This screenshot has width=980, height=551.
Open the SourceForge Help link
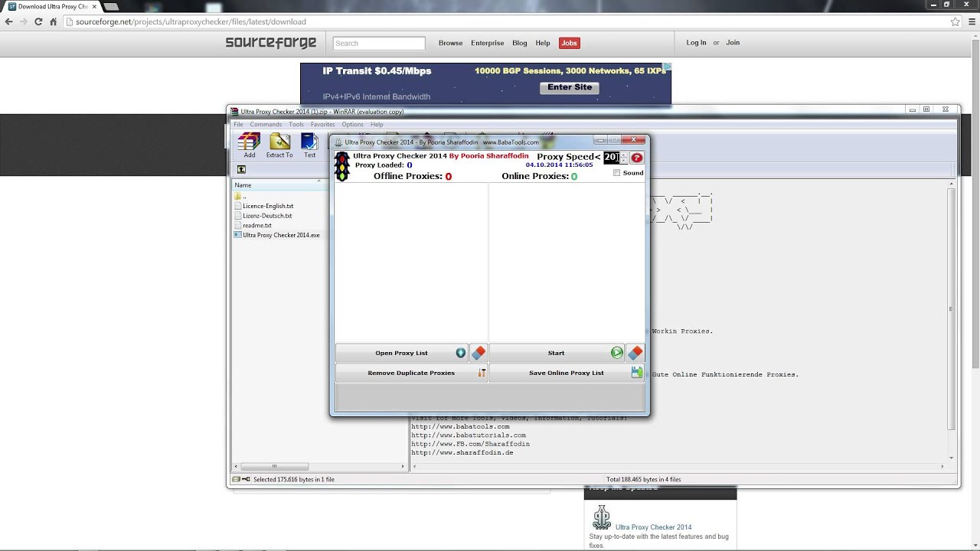543,43
